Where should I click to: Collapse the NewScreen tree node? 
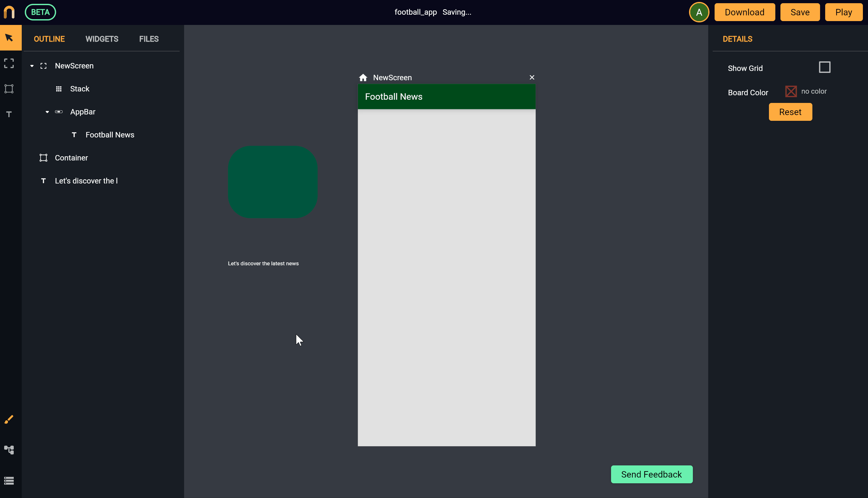[x=32, y=66]
